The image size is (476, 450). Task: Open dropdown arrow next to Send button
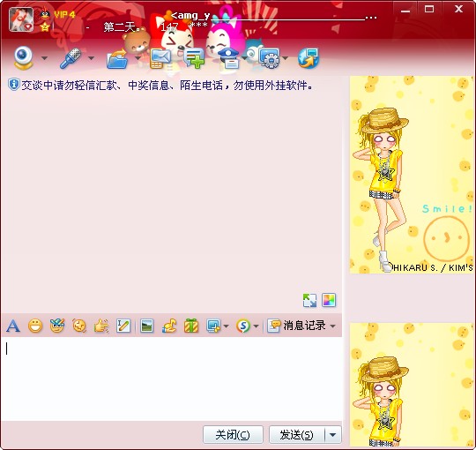pos(333,435)
